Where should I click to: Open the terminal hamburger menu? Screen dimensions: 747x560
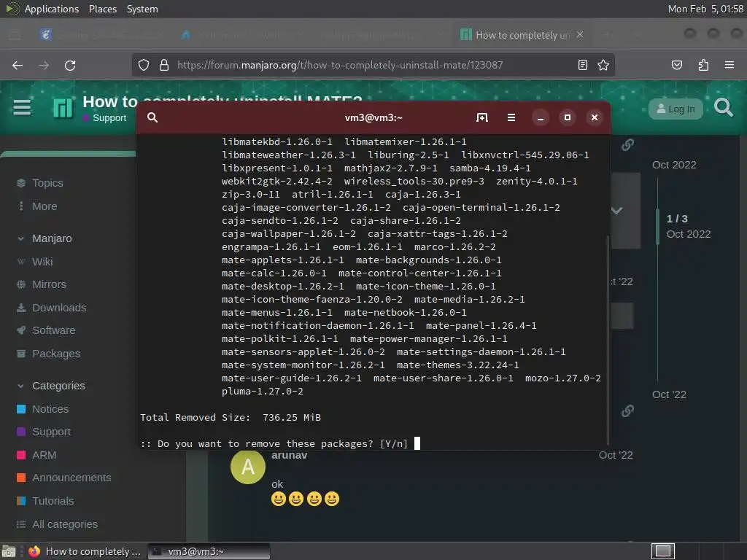point(511,117)
